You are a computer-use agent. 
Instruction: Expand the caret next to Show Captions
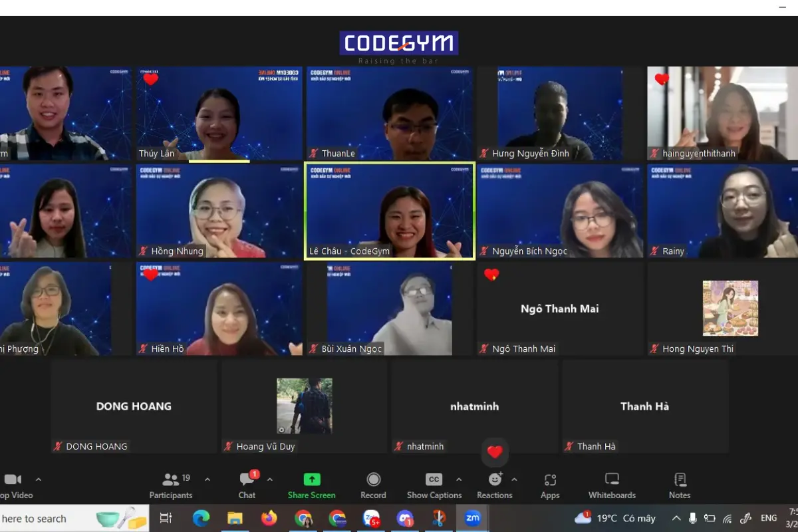click(458, 479)
